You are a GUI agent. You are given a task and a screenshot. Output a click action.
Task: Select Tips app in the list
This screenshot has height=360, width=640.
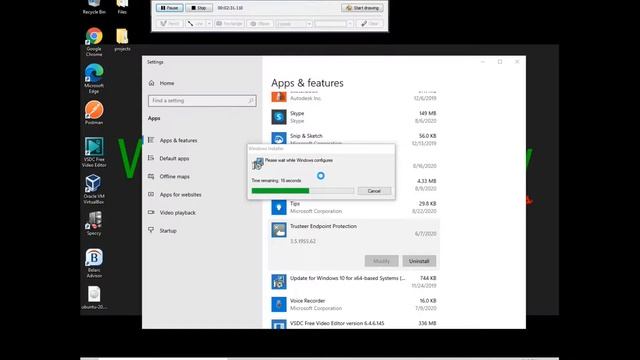[x=354, y=207]
